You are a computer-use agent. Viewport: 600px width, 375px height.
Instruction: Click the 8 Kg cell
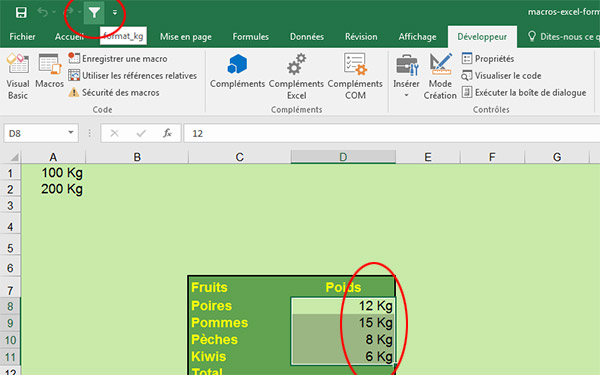click(343, 339)
